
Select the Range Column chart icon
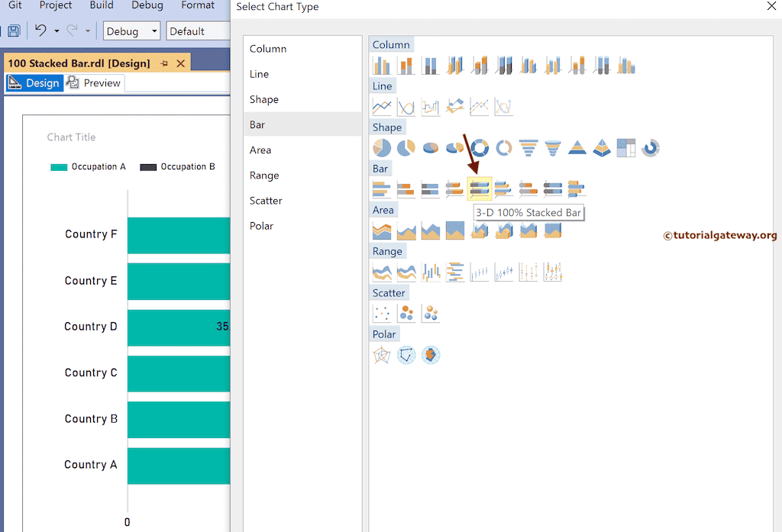pyautogui.click(x=431, y=272)
